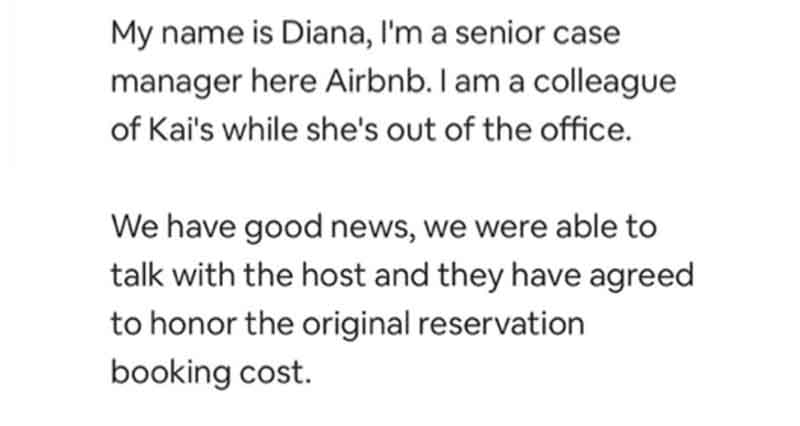Click the words "booking cost." on the last line
Image resolution: width=800 pixels, height=426 pixels.
coord(211,373)
